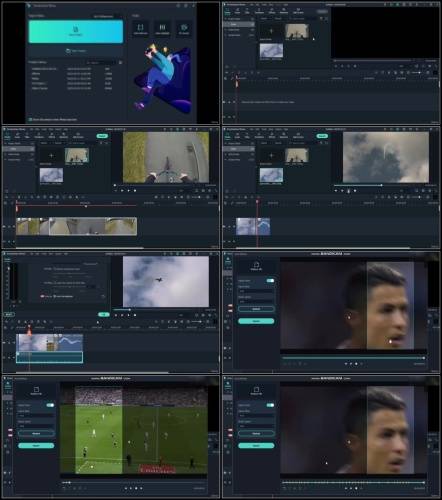442x500 pixels.
Task: Click green Export button near bike-path preview
Action: [102, 136]
